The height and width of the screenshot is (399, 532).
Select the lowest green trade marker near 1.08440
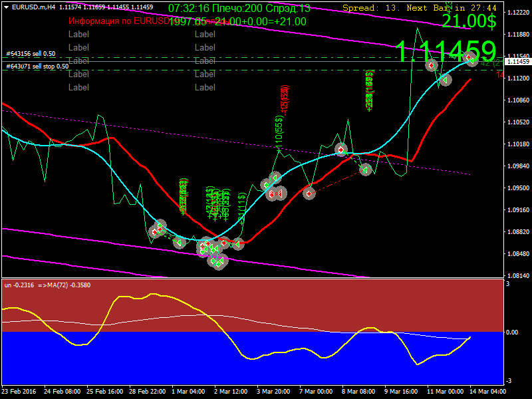point(218,262)
